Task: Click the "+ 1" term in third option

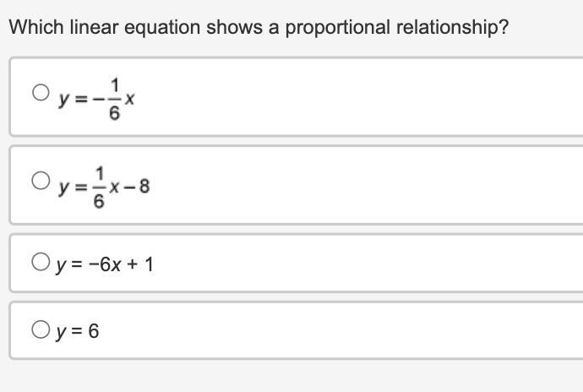Action: coord(139,264)
